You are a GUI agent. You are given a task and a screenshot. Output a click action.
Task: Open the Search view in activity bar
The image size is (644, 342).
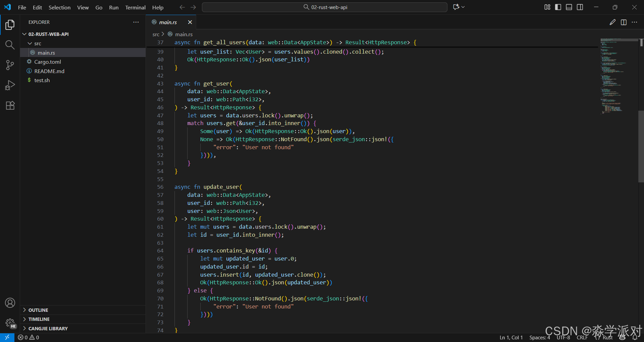[x=10, y=45]
